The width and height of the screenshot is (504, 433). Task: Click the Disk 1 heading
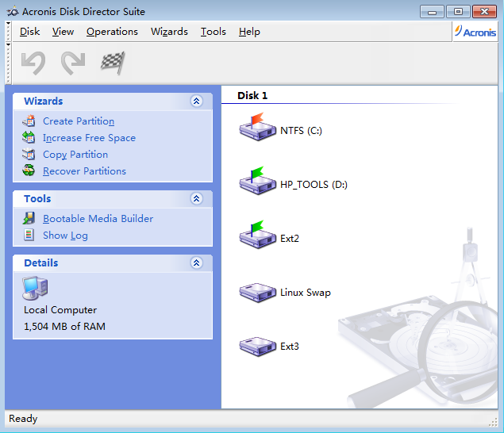[x=252, y=95]
